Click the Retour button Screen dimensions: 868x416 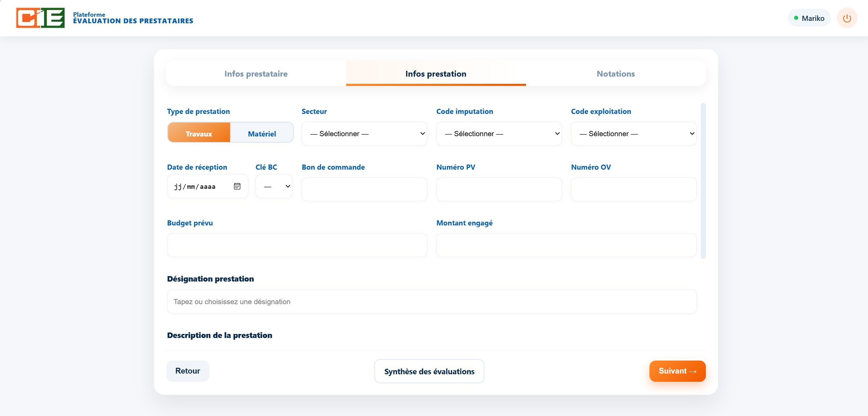187,371
